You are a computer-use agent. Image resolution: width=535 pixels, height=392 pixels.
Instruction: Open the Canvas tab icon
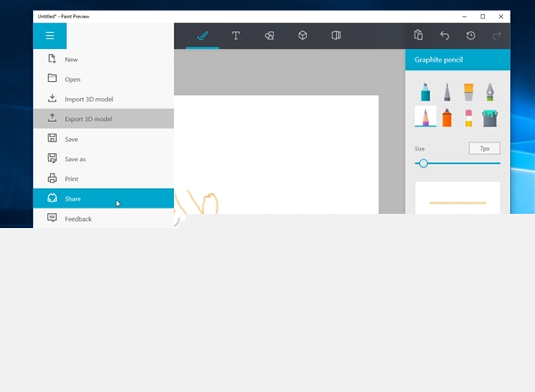tap(336, 36)
